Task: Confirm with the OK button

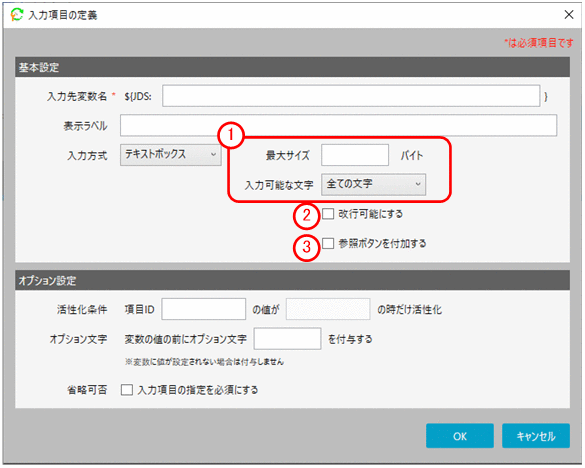Action: 460,436
